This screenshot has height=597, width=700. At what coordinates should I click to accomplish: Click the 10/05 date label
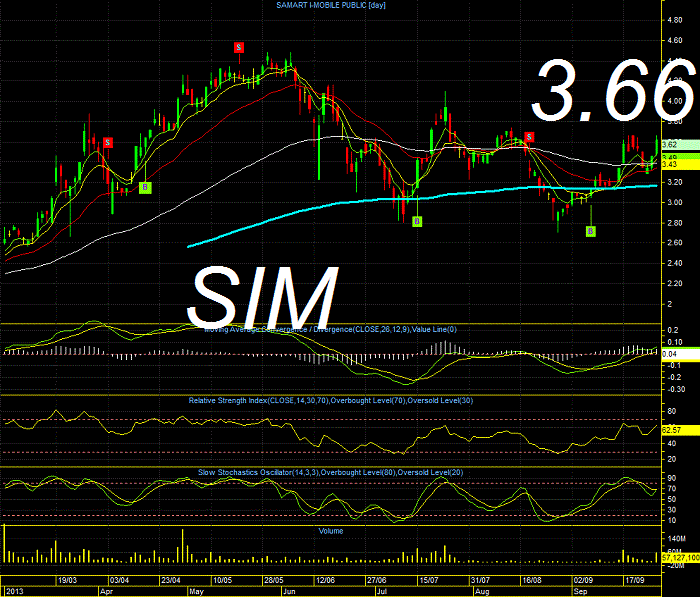coord(223,580)
